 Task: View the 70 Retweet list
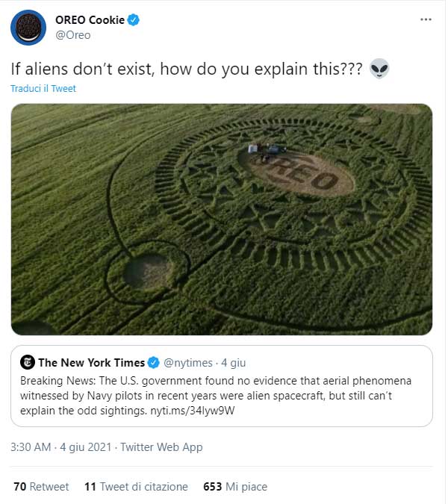coord(42,486)
